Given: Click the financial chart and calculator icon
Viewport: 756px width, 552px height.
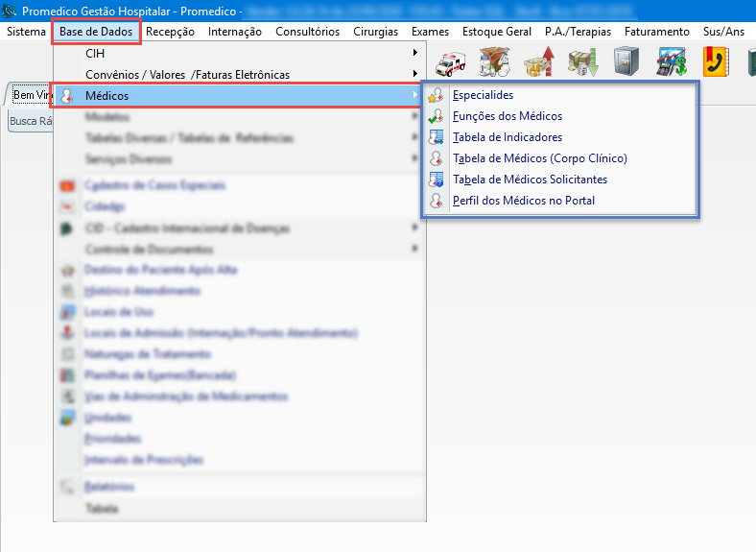Looking at the screenshot, I should [x=670, y=62].
